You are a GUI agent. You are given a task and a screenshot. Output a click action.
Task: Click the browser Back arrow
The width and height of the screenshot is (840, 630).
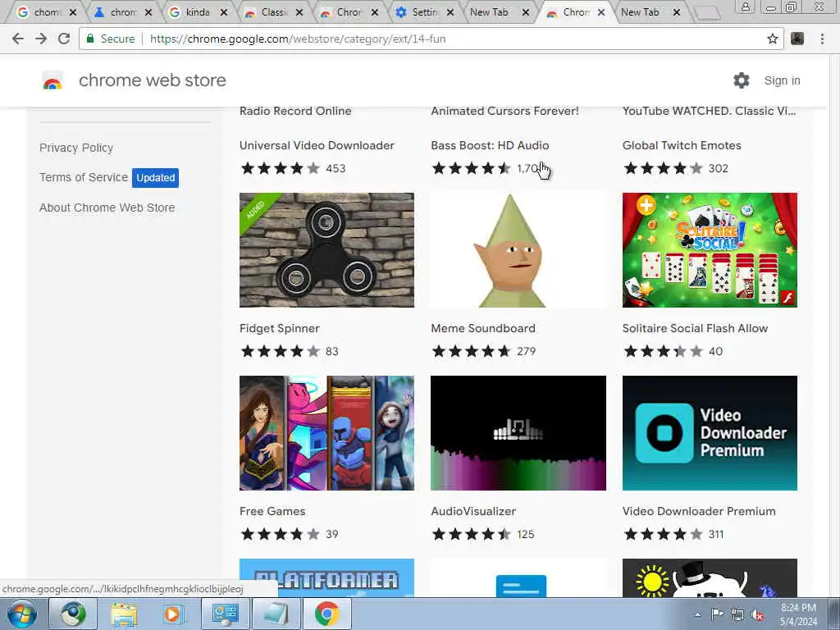tap(18, 39)
